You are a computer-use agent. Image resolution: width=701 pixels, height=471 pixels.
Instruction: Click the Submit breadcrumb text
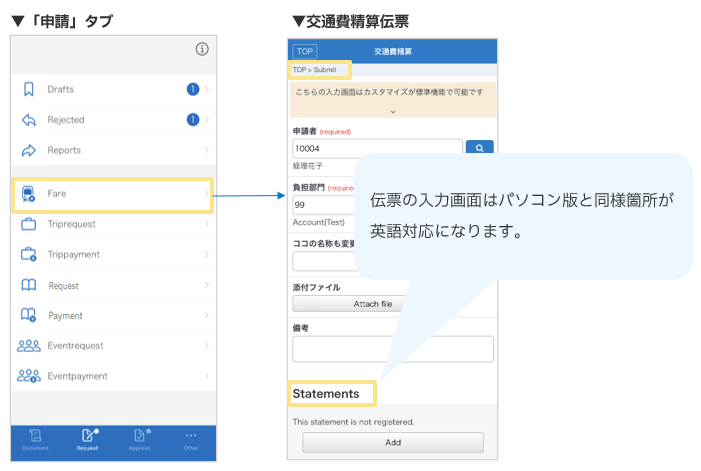[x=325, y=70]
